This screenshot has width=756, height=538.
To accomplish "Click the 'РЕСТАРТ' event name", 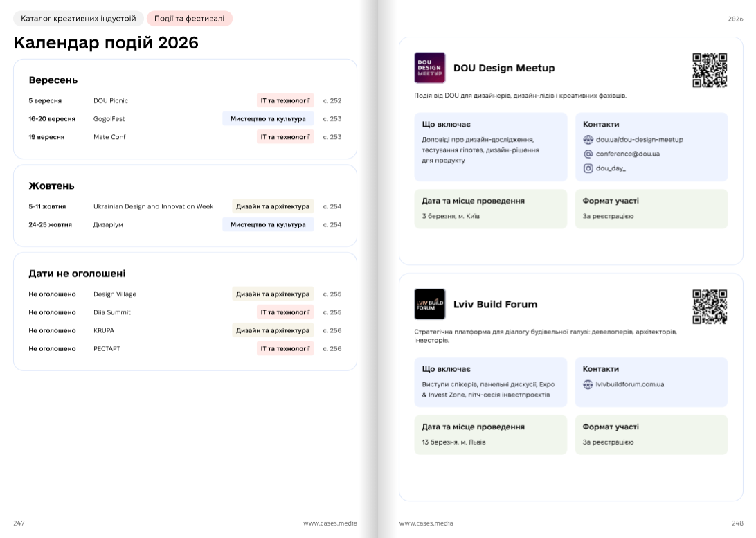I will point(107,348).
